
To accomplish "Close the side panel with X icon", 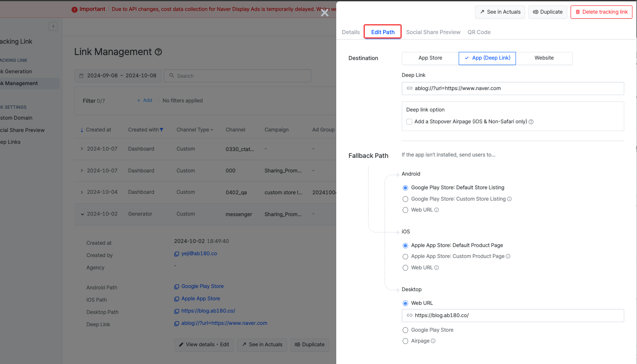I will click(324, 13).
